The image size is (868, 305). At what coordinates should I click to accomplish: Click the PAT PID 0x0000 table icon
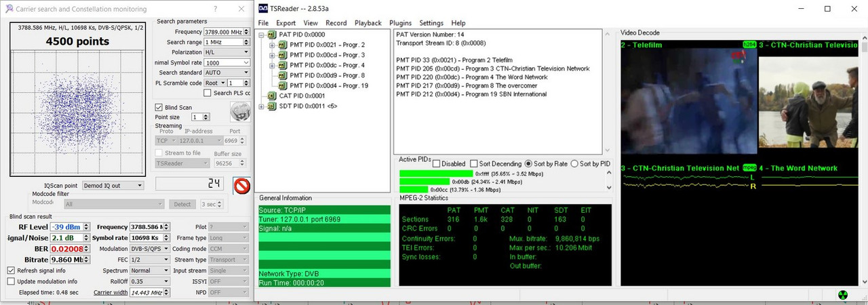[x=271, y=35]
